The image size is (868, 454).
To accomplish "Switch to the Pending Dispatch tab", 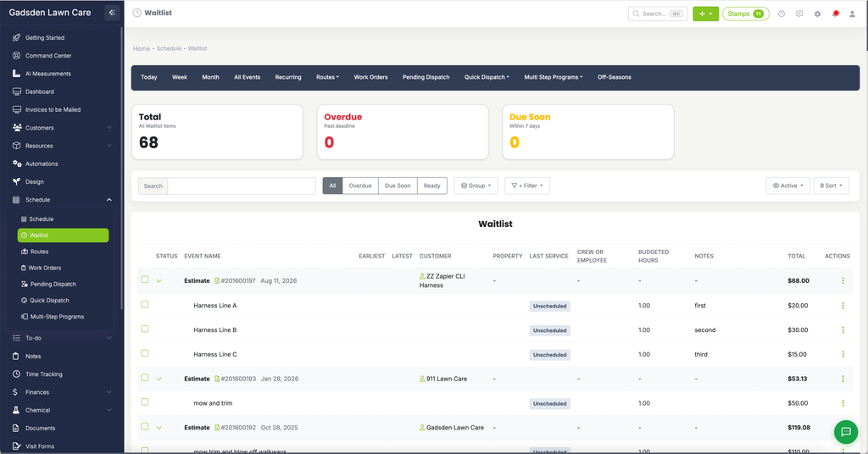I will click(426, 77).
